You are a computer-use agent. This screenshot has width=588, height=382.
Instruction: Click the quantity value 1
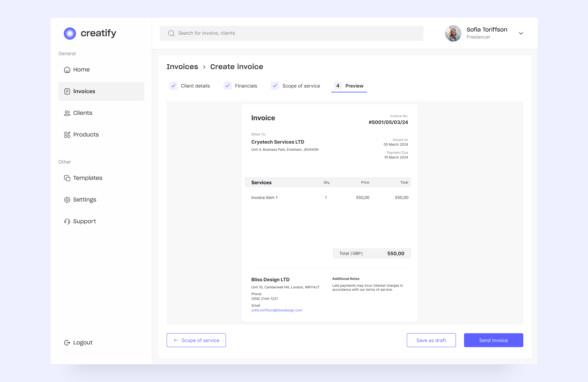tap(326, 198)
